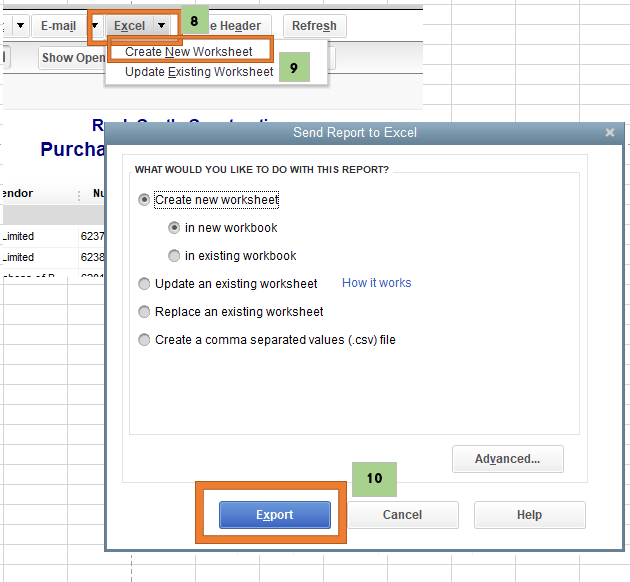Expand the E-mail dropdown arrow
This screenshot has width=630, height=582.
(x=95, y=26)
